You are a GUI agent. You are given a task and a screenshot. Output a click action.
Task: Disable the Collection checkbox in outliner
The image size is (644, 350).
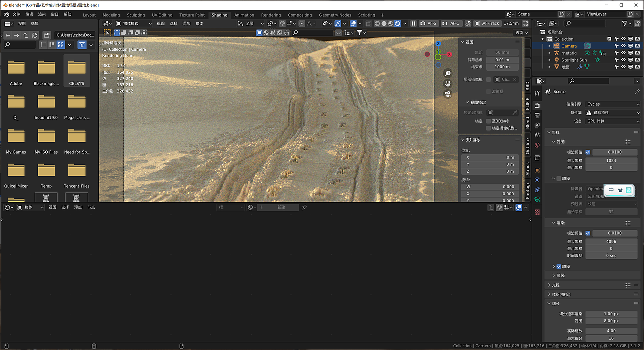coord(609,39)
